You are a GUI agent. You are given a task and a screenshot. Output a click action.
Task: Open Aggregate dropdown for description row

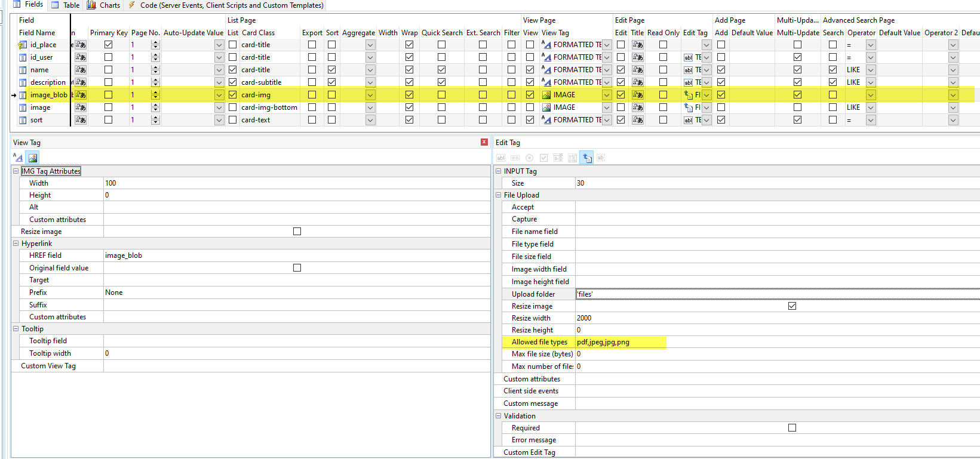pyautogui.click(x=370, y=82)
